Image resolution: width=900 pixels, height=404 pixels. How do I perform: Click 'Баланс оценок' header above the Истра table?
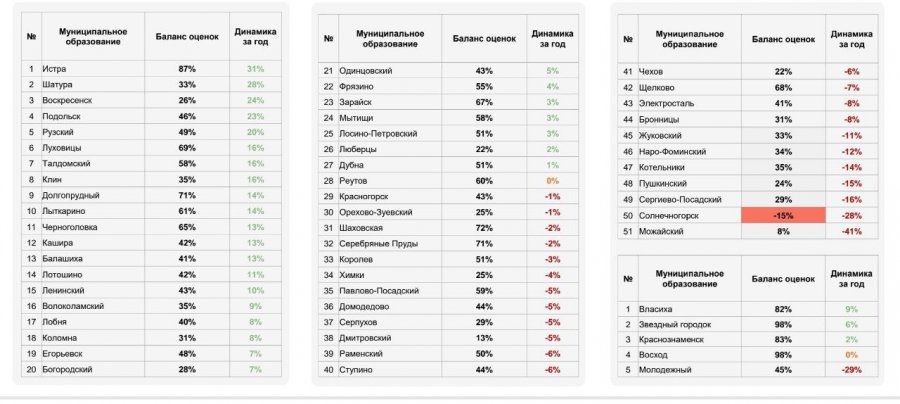coord(186,37)
